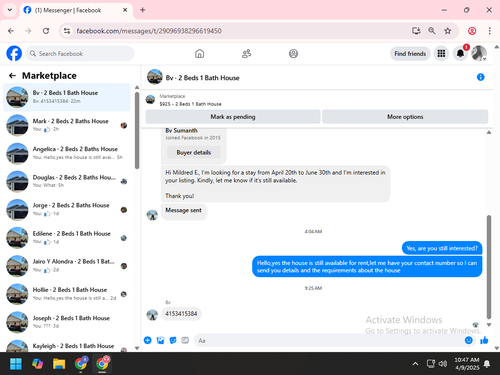The width and height of the screenshot is (500, 375).
Task: Open Mark - 2 Beds 2 Baths House chat
Action: [x=67, y=125]
